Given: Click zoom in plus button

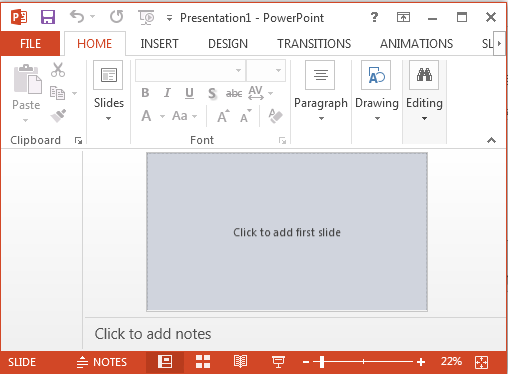Looking at the screenshot, I should point(421,362).
